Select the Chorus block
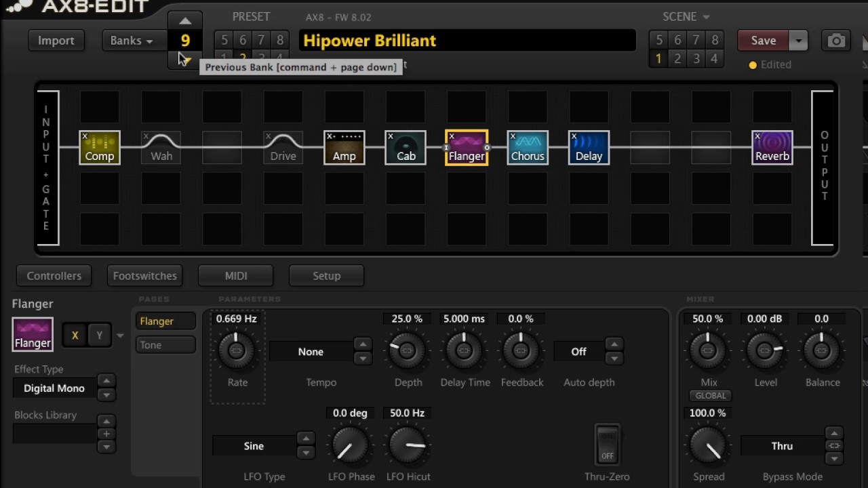This screenshot has width=868, height=488. 528,148
